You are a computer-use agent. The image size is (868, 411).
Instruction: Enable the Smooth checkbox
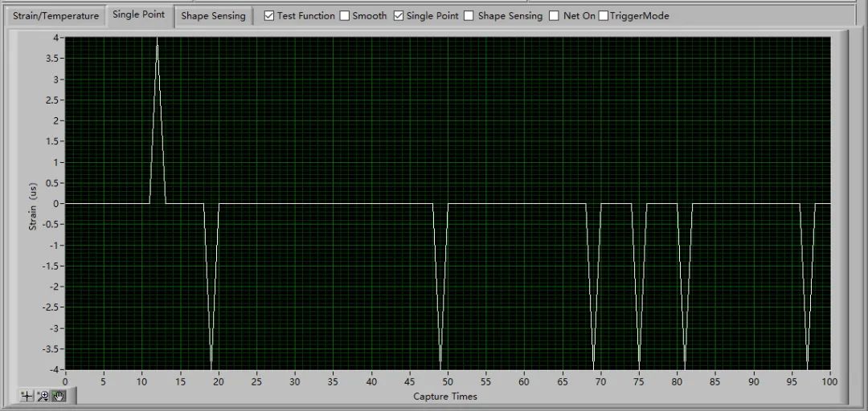click(x=345, y=16)
